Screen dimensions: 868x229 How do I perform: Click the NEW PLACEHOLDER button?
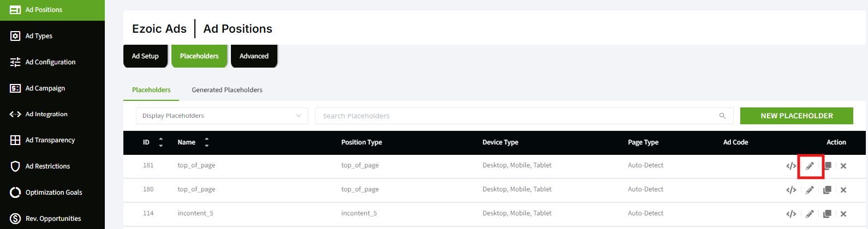(796, 116)
